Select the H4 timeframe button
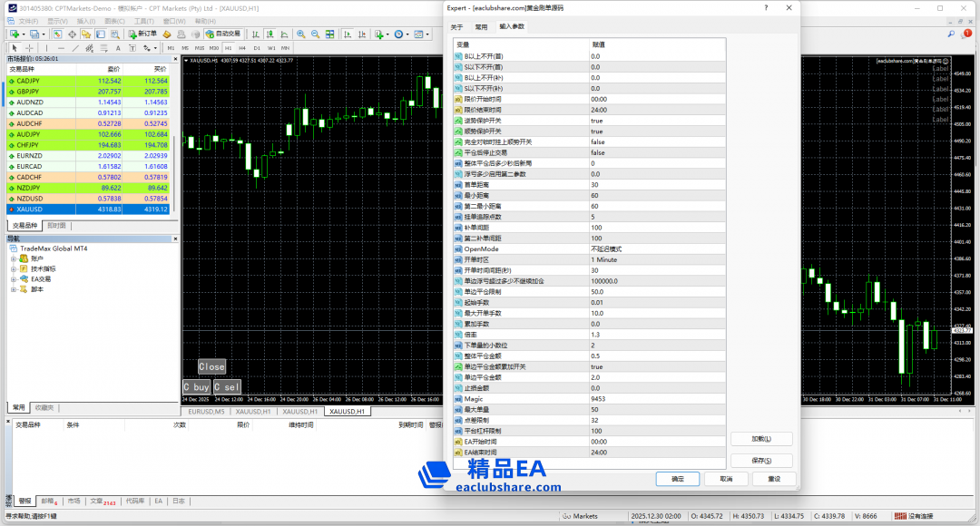Image resolution: width=980 pixels, height=526 pixels. [x=242, y=48]
